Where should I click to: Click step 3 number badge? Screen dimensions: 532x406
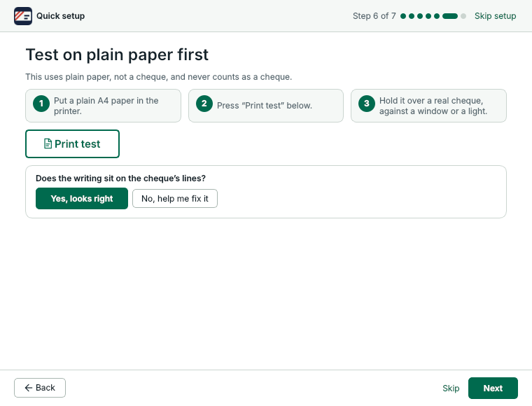point(367,104)
